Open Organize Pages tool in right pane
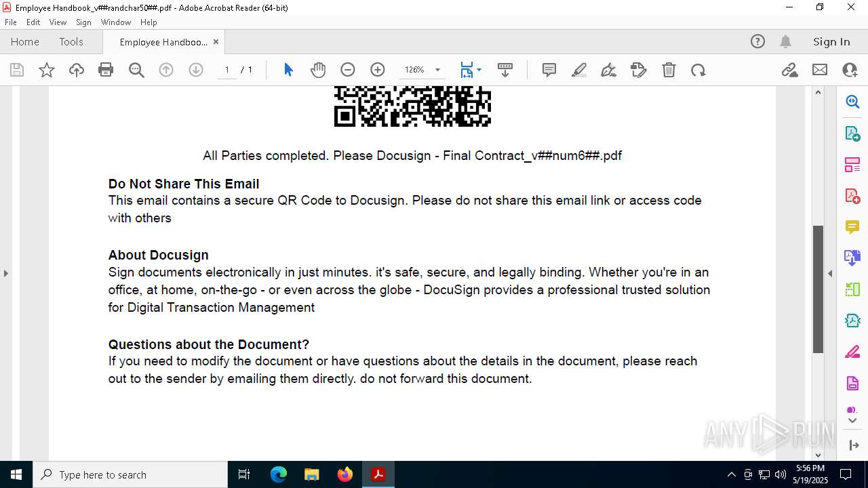This screenshot has height=488, width=868. click(852, 165)
